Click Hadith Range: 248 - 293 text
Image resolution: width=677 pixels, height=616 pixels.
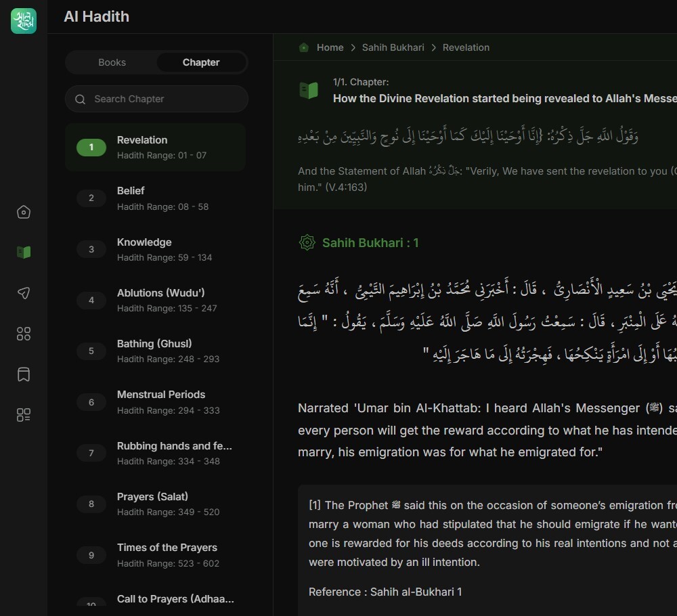[168, 359]
